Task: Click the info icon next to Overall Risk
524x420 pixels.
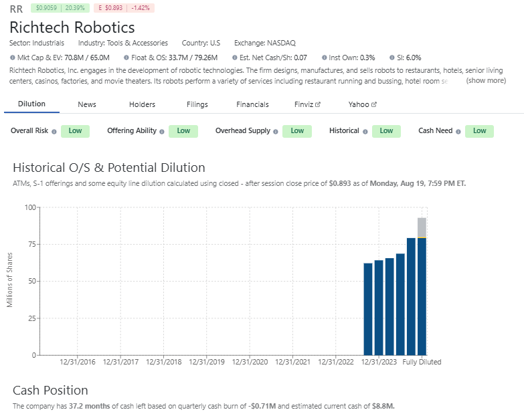Action: [x=54, y=132]
